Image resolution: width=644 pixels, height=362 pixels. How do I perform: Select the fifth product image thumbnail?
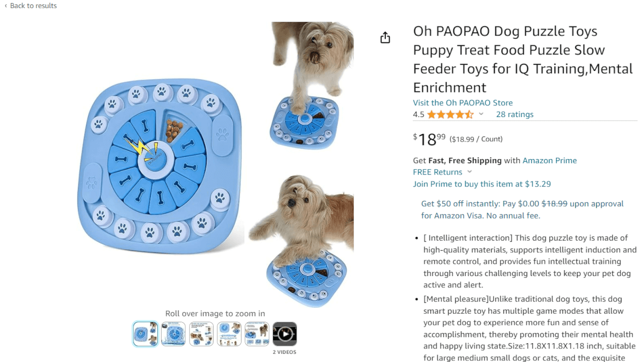coord(257,334)
